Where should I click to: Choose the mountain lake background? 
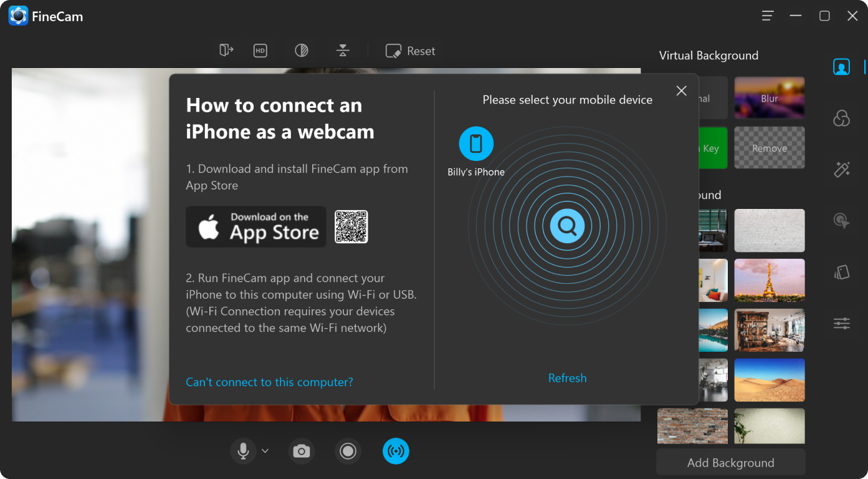(x=713, y=330)
